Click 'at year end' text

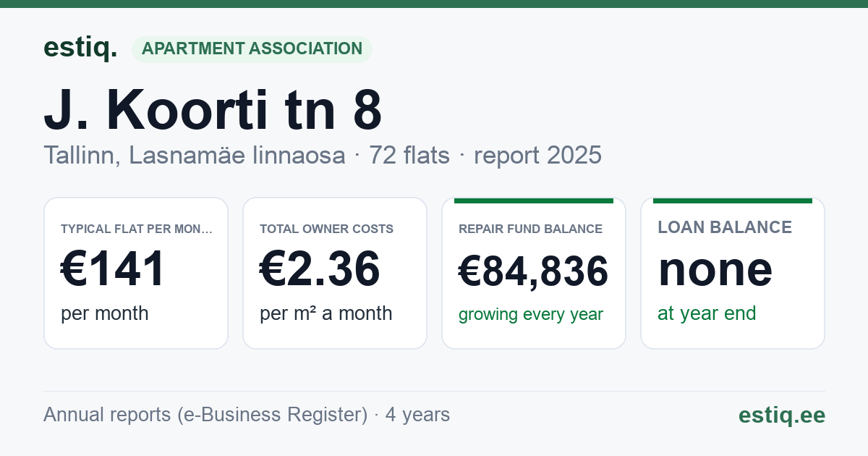tap(707, 313)
